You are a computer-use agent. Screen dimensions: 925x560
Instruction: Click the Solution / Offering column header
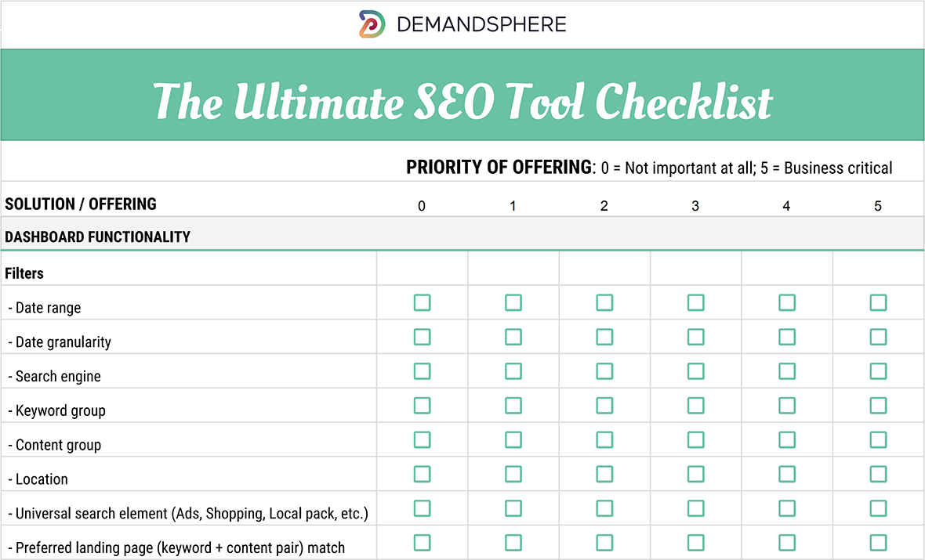pos(81,204)
